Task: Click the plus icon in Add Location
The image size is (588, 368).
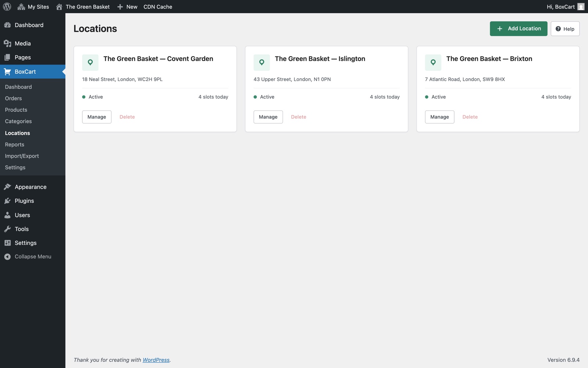Action: point(500,29)
